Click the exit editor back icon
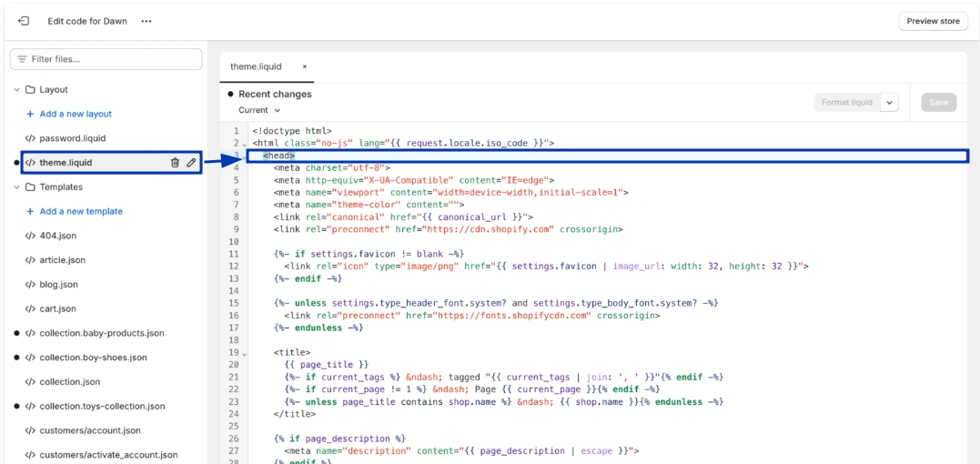Image resolution: width=980 pixels, height=464 pixels. 23,21
